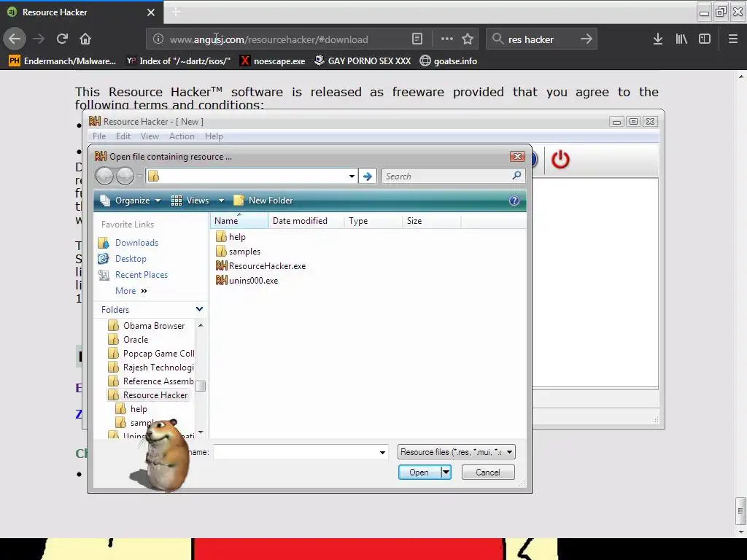The height and width of the screenshot is (560, 747).
Task: Sort by Name column header
Action: (239, 221)
